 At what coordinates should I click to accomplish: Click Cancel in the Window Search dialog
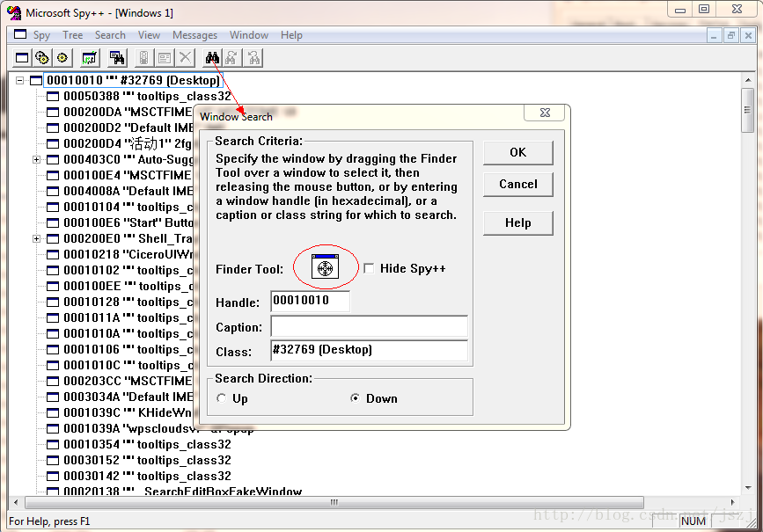point(517,185)
